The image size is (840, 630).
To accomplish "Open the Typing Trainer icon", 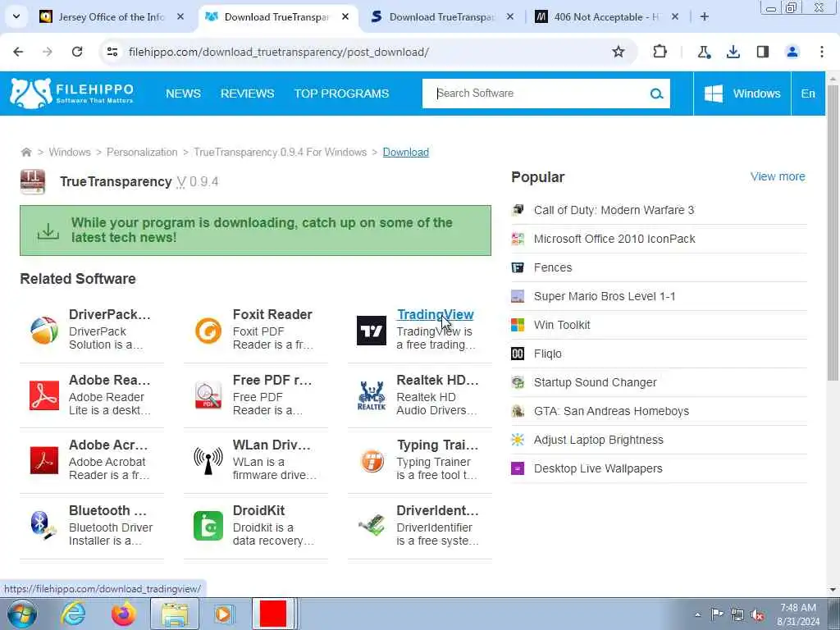I will coord(372,461).
